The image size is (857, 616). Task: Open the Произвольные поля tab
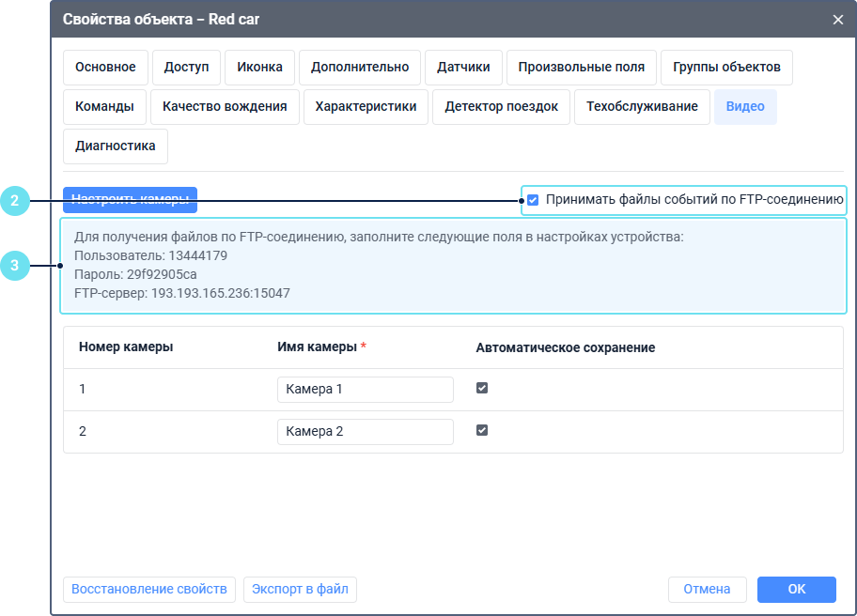tap(582, 68)
